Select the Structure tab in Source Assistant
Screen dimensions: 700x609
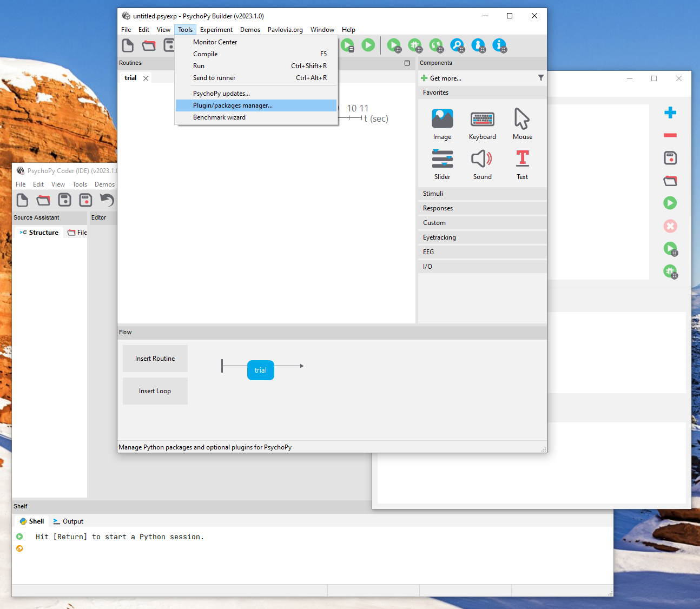coord(39,233)
